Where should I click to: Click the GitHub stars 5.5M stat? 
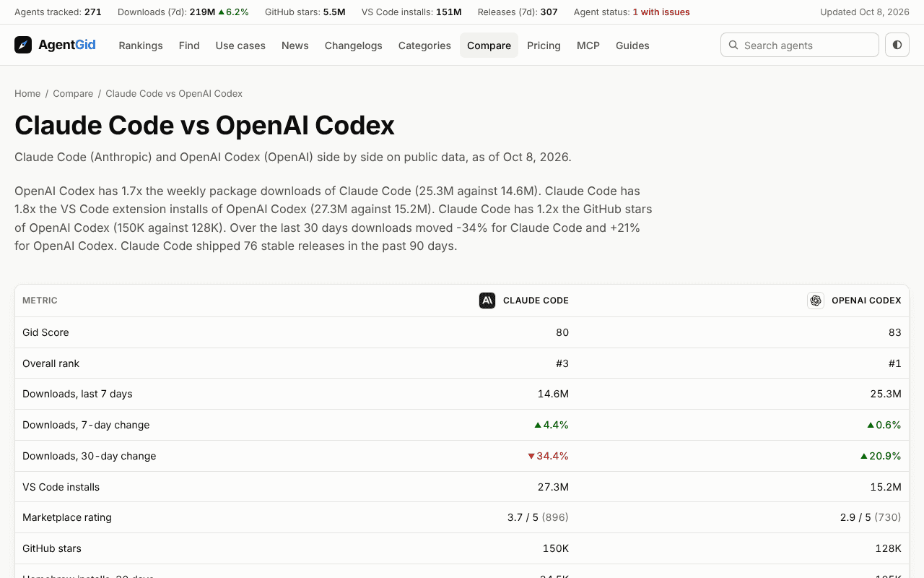coord(305,12)
